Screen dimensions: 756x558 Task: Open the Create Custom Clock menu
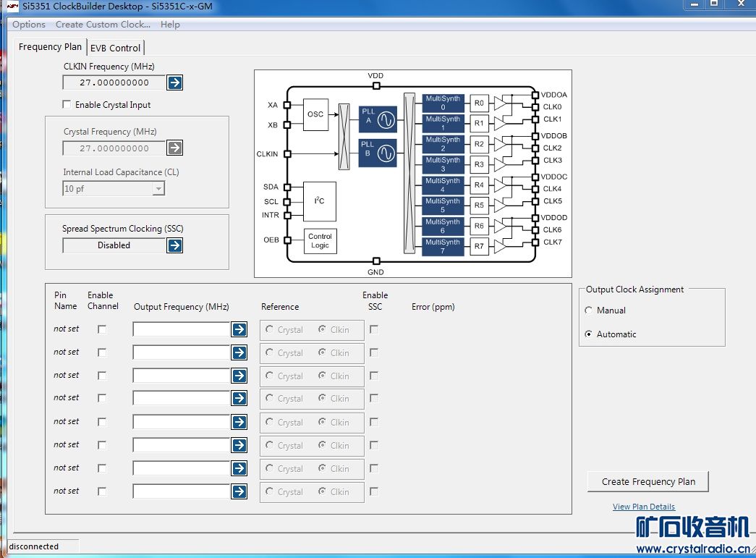coord(103,25)
